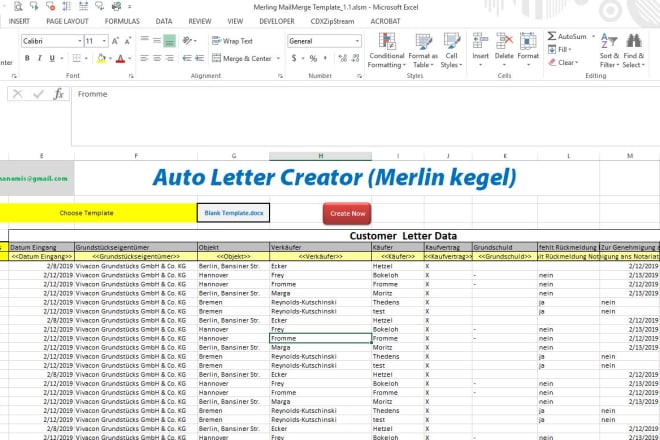Open Format as Table gallery

[423, 51]
